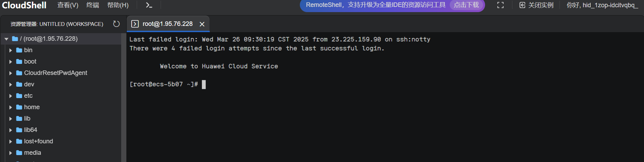Click the 点击下载 download button
This screenshot has width=644, height=162.
(466, 5)
